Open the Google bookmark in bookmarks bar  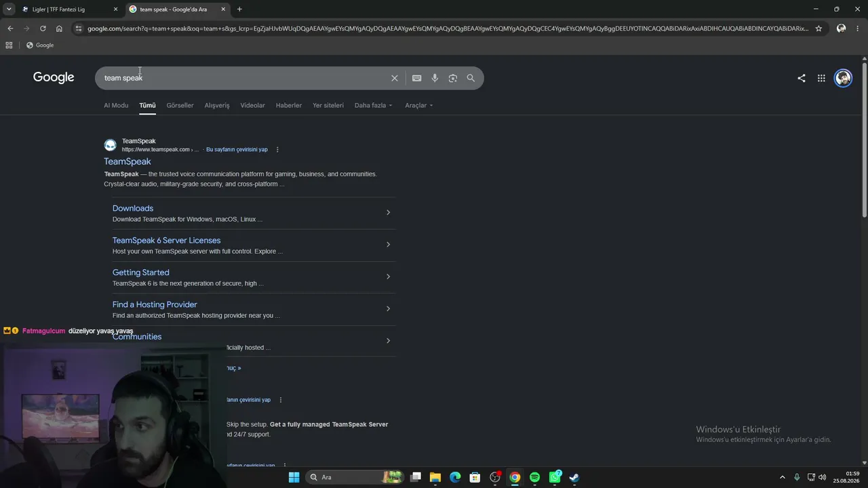(40, 45)
